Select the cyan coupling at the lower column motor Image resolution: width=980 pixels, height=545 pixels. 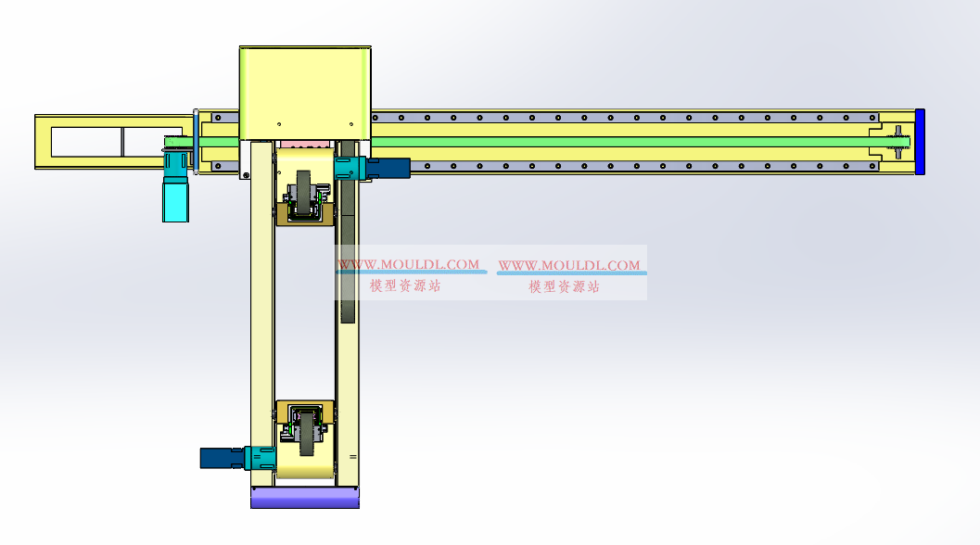point(261,457)
